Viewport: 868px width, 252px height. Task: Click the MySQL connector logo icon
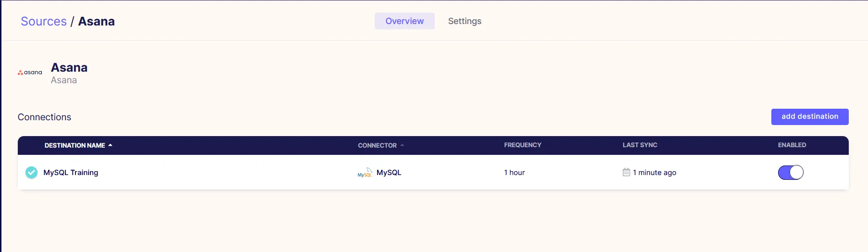pyautogui.click(x=365, y=173)
